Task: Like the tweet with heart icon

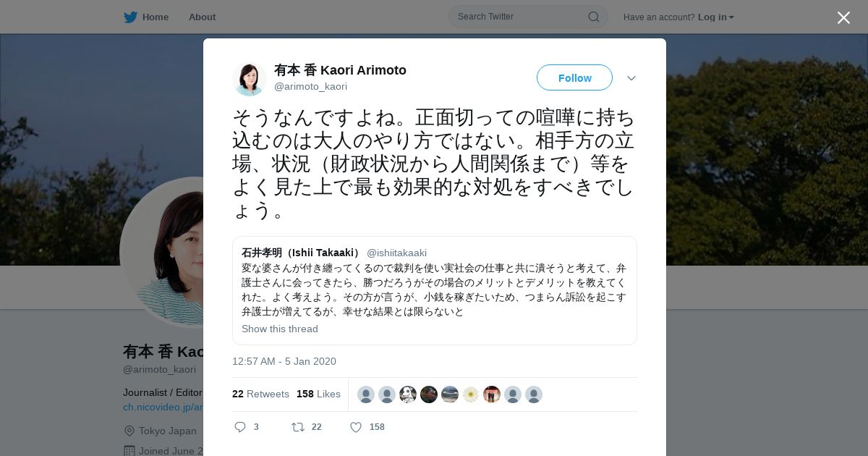Action: (x=356, y=427)
